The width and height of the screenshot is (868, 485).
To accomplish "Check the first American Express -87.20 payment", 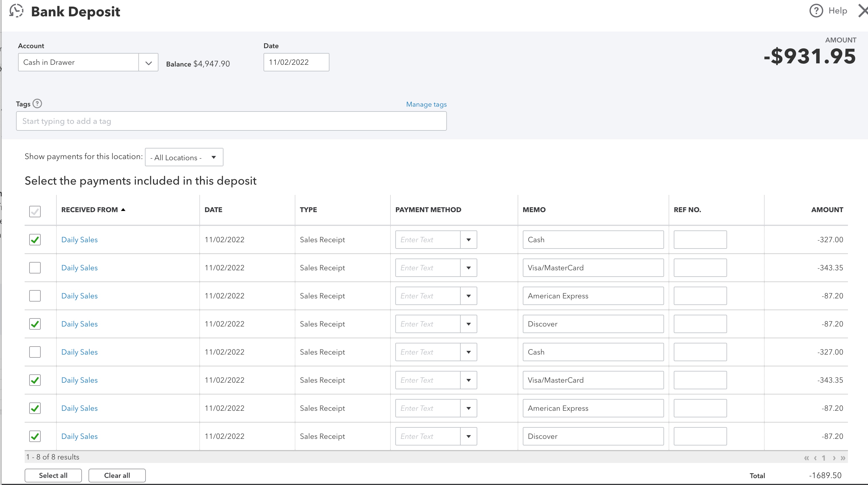I will pyautogui.click(x=35, y=296).
